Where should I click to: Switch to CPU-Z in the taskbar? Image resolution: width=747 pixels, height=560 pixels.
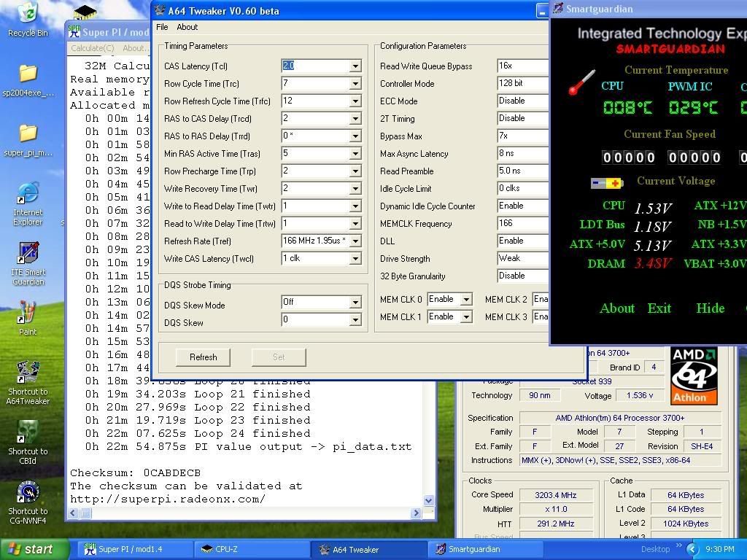[226, 549]
